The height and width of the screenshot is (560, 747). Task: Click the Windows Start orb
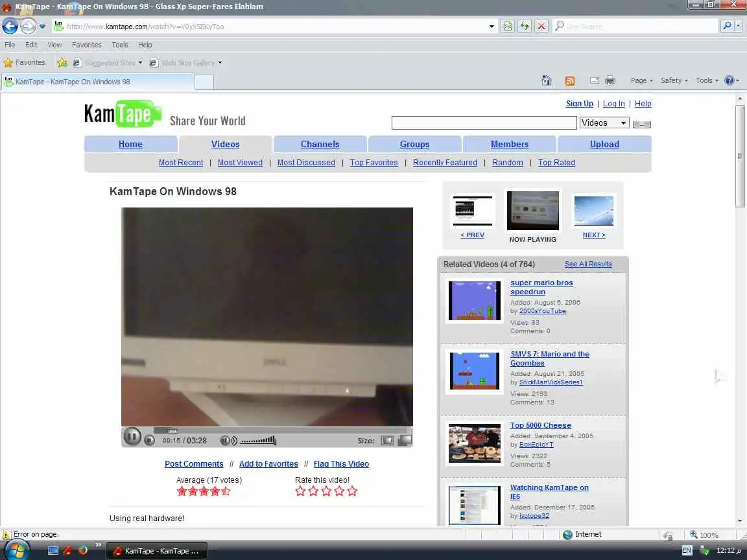tap(16, 550)
